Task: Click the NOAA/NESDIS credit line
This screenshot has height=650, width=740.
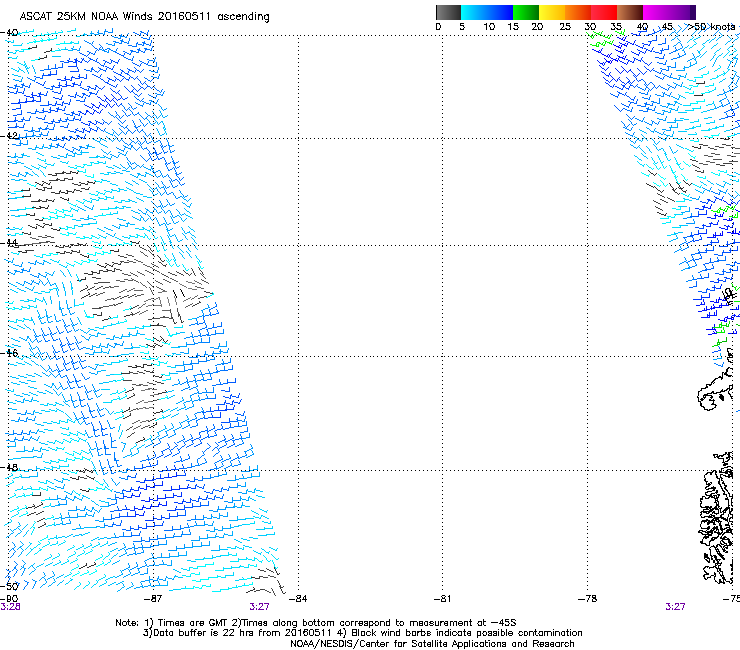Action: (432, 644)
